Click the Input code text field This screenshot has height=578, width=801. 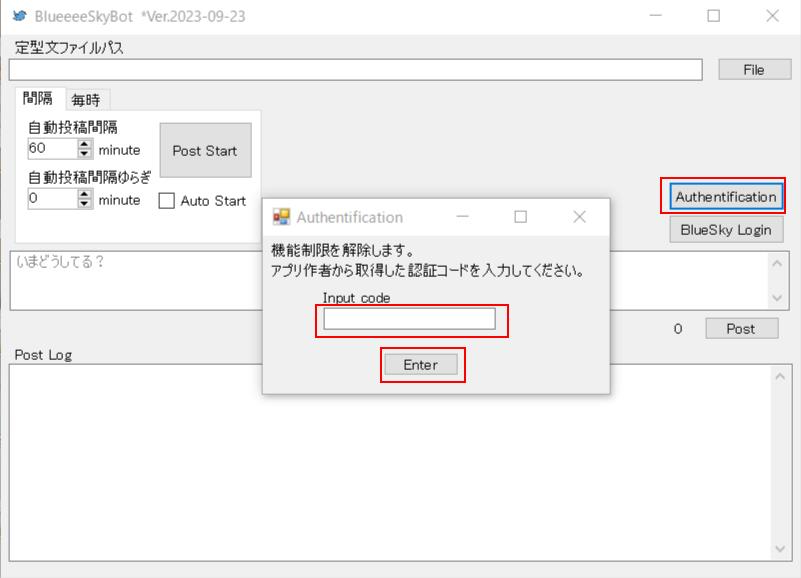[x=407, y=318]
